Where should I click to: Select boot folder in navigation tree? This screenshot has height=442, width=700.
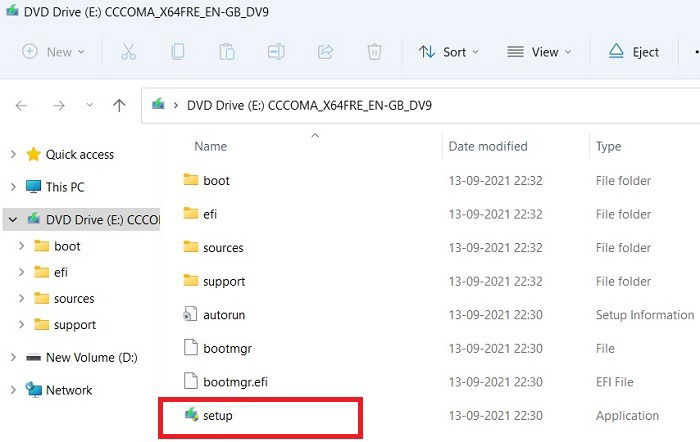coord(57,246)
